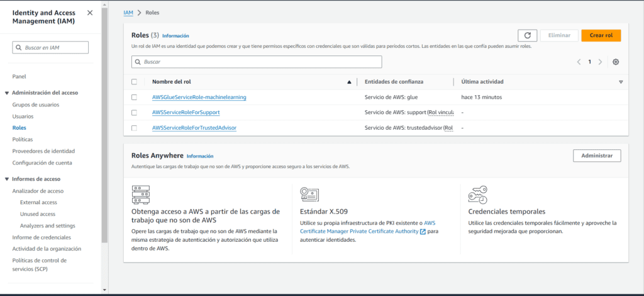Click the Administrar button in Roles Anywhere
This screenshot has height=296, width=644.
[x=596, y=156]
